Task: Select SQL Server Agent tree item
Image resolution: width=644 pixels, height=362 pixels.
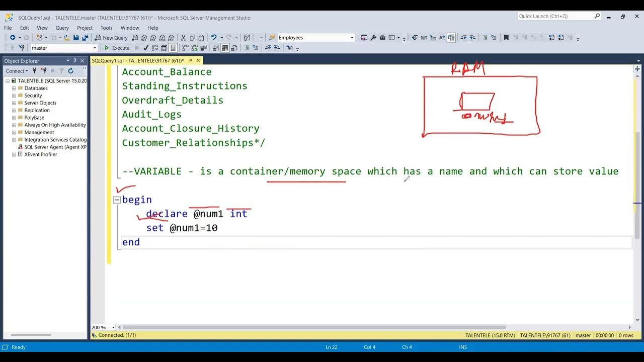Action: (x=55, y=147)
